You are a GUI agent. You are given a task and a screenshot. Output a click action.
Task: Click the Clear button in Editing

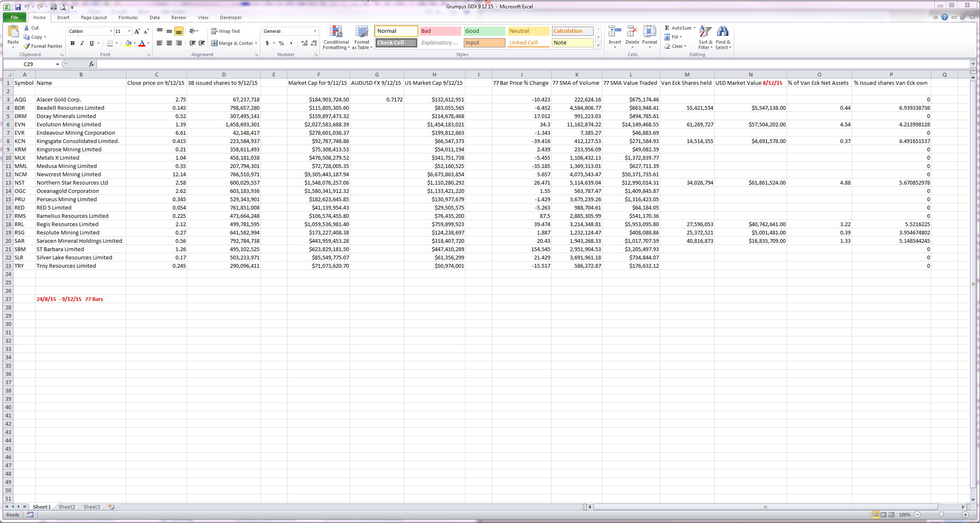coord(675,46)
